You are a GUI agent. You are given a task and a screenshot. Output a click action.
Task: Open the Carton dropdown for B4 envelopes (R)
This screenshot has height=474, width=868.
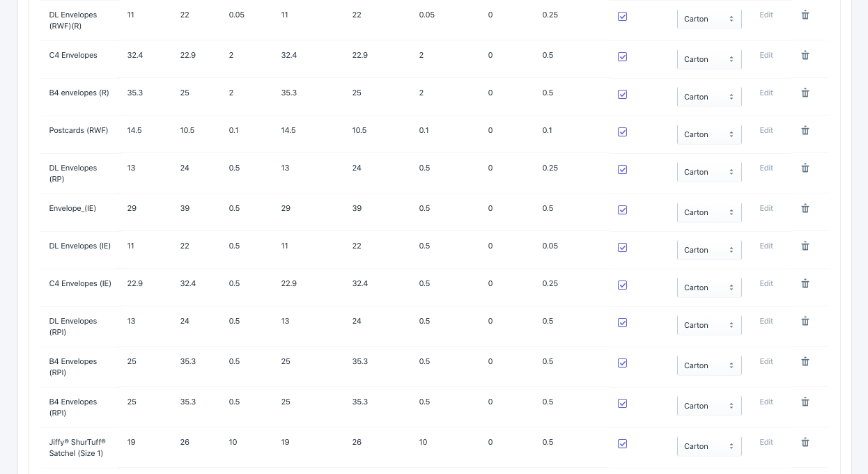click(x=709, y=97)
